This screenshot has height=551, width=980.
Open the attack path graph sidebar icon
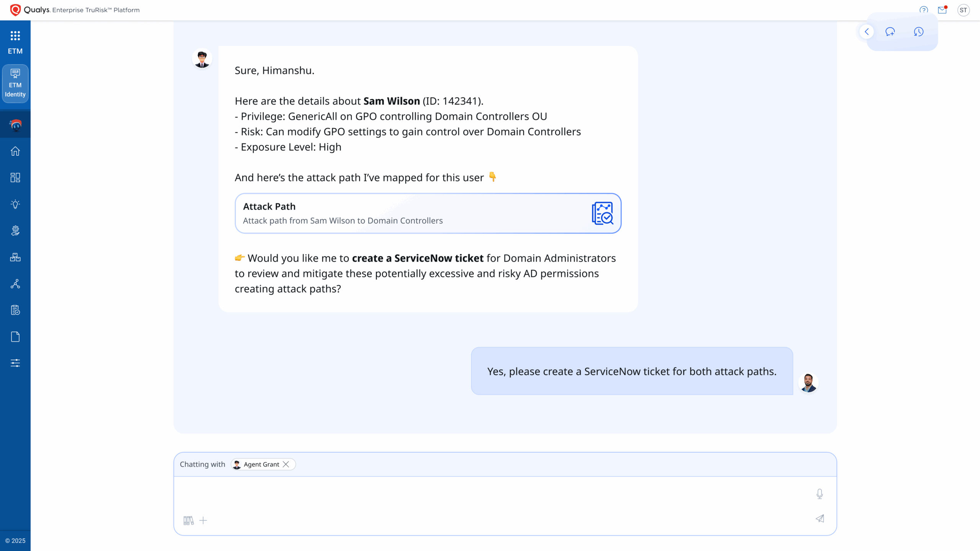pos(15,284)
